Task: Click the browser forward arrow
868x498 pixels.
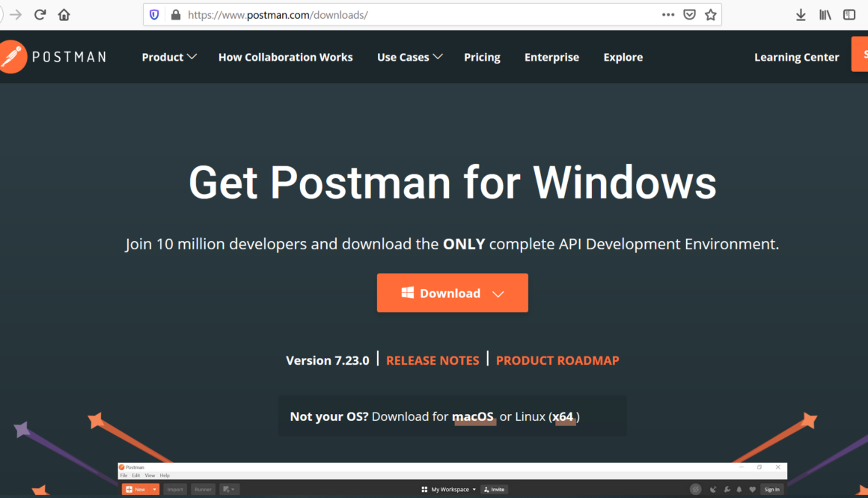Action: point(16,14)
